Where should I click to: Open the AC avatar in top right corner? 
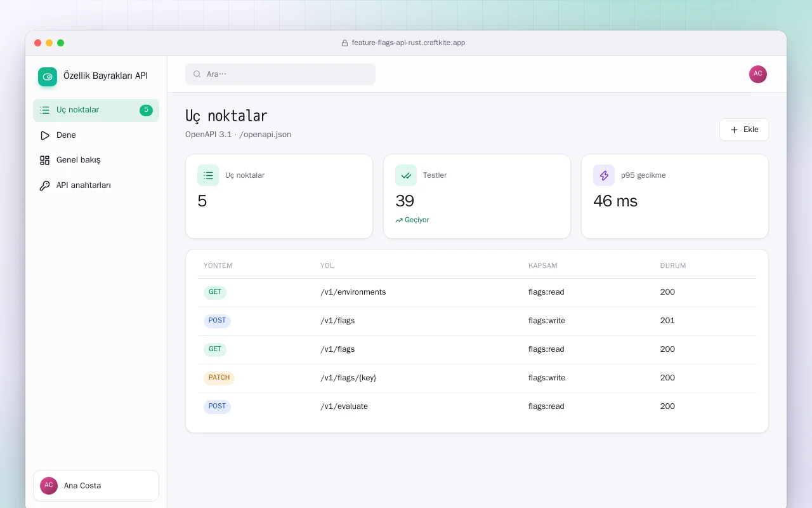[758, 74]
